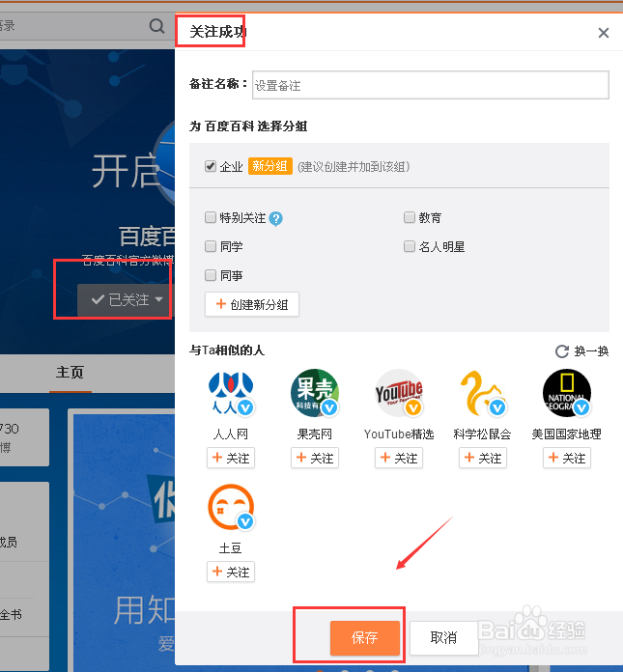Check the 名人明星 group checkbox
623x672 pixels.
(x=409, y=246)
